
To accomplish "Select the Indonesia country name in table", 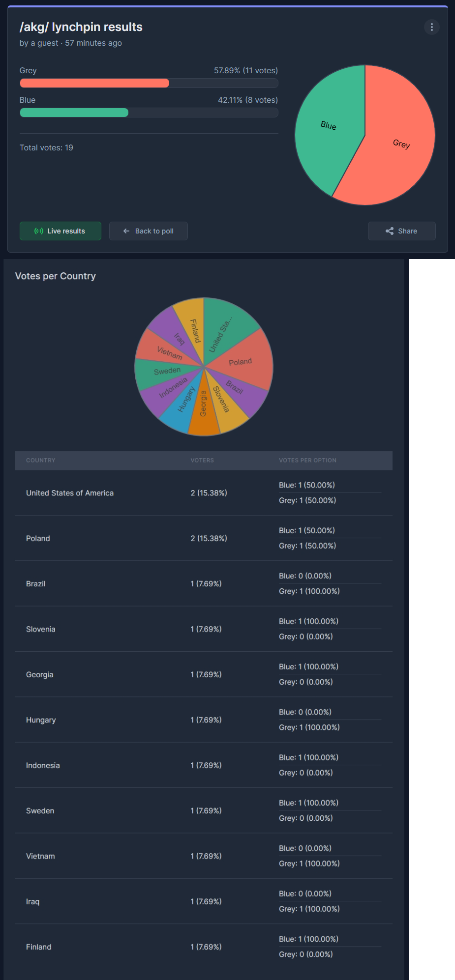I will 43,765.
